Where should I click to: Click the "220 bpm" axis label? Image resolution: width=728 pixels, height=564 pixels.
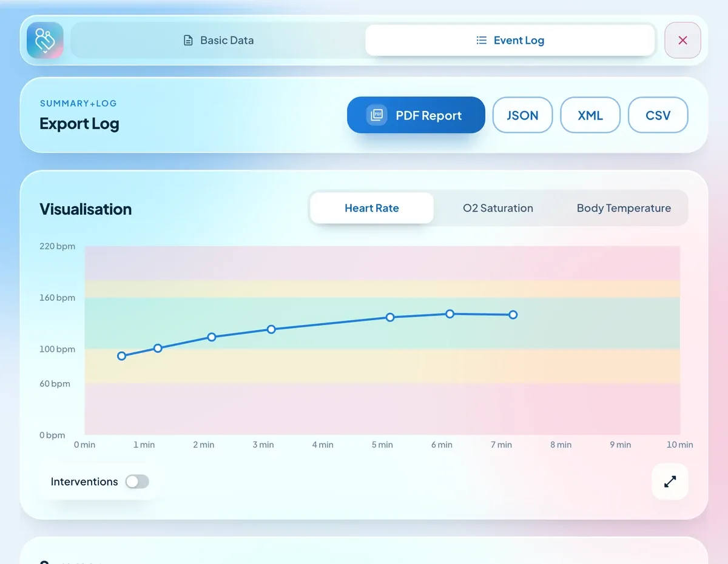(58, 246)
